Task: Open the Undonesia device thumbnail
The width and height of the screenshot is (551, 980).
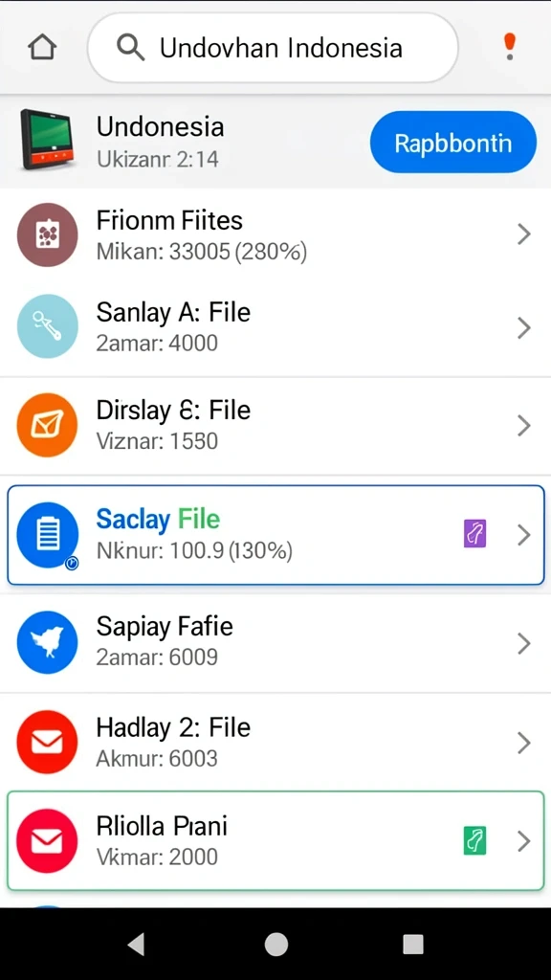Action: pyautogui.click(x=46, y=140)
